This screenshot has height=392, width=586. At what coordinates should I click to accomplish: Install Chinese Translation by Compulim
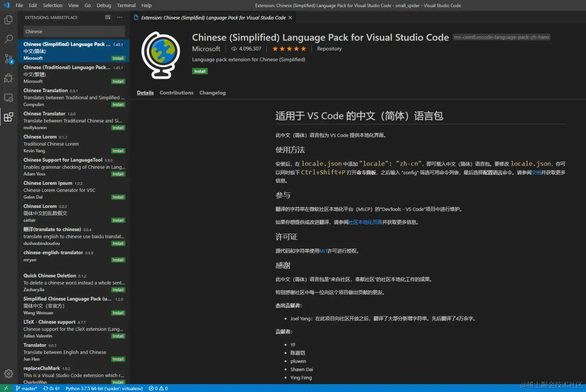click(x=118, y=104)
